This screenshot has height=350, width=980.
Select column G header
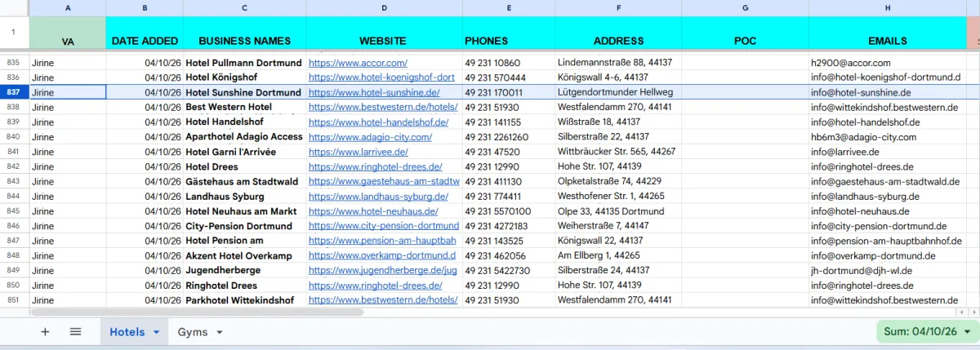745,7
